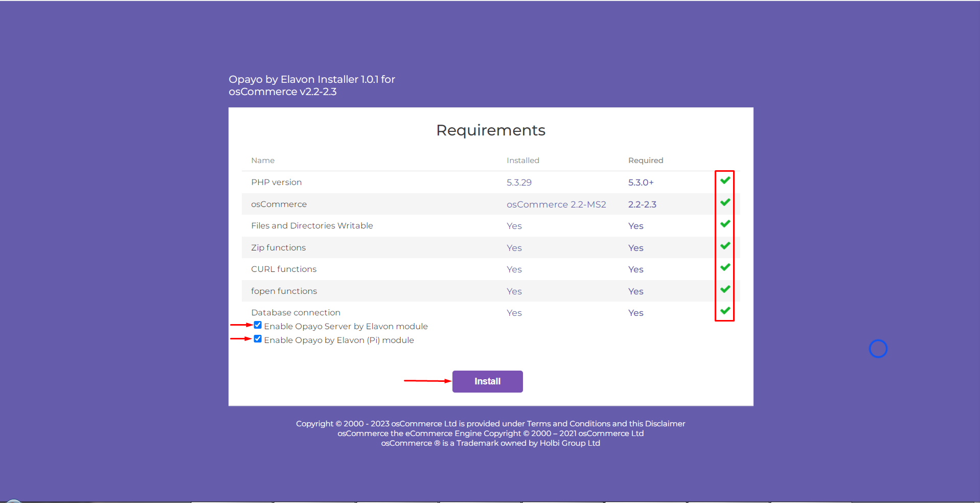Select installed value '5.3.29'

pyautogui.click(x=519, y=182)
